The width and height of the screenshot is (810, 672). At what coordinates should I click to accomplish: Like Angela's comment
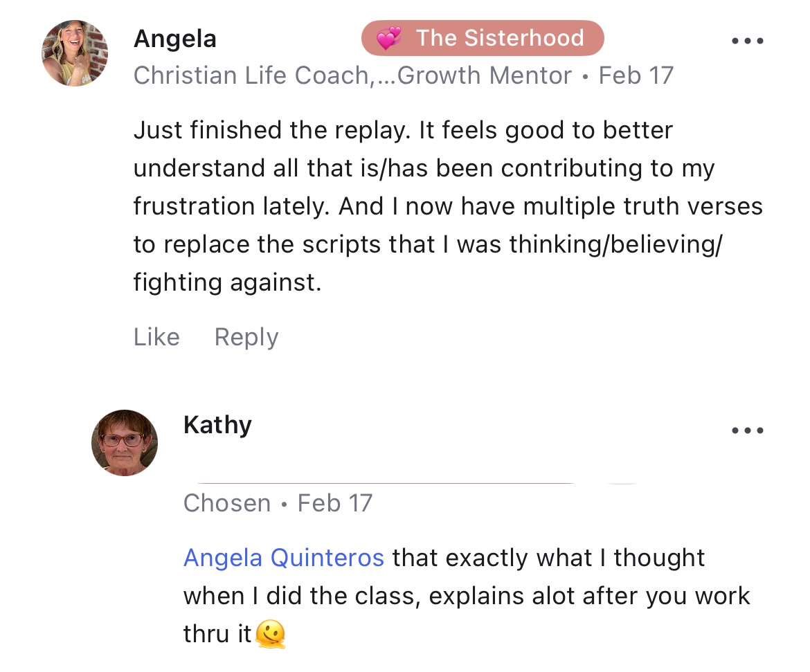(156, 337)
